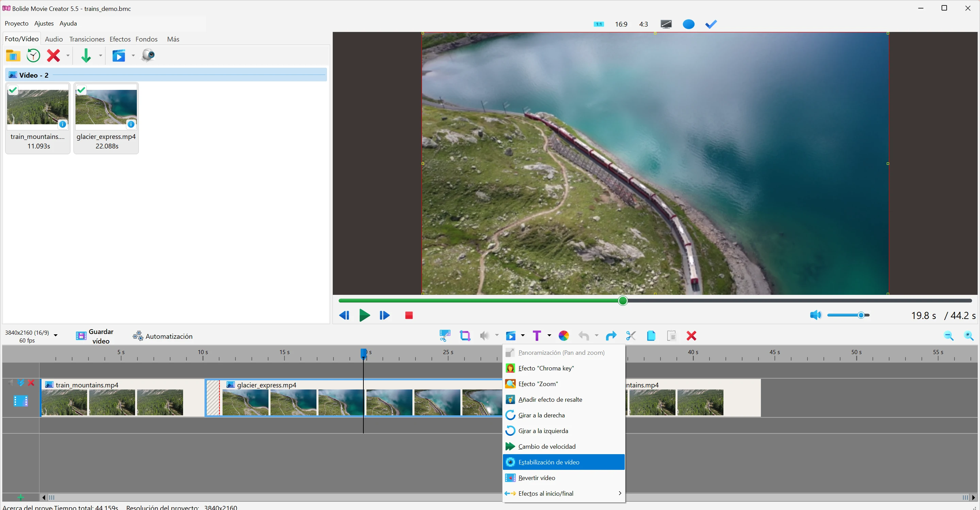Screen dimensions: 980x510
Task: Click the red stop button in preview
Action: (x=409, y=315)
